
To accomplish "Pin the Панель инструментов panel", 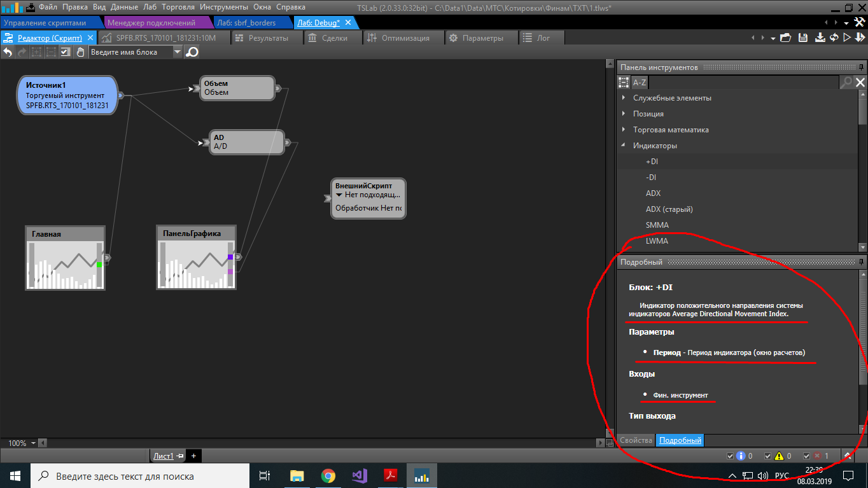I will pos(862,67).
